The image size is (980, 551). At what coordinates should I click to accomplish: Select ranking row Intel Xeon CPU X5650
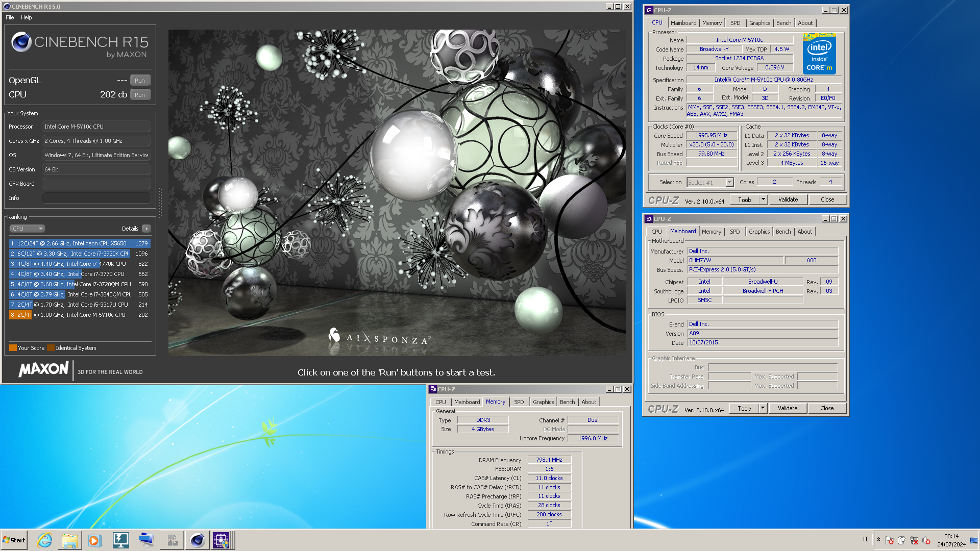click(x=80, y=243)
